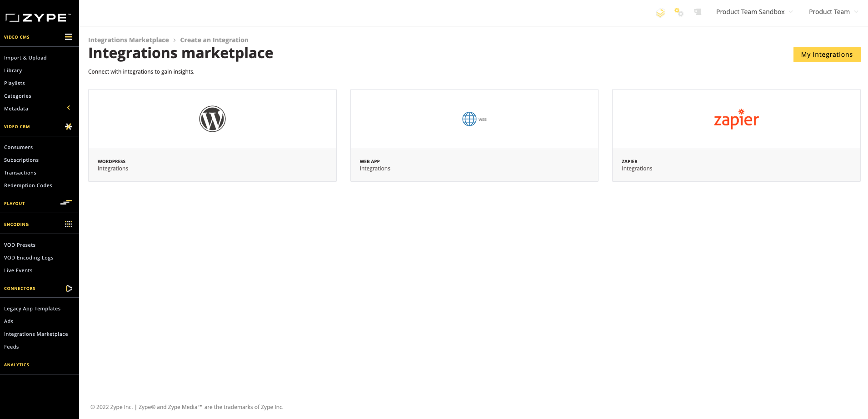Screen dimensions: 868x419
Task: Click 'Connect with integrations to gain insights' text
Action: (141, 72)
